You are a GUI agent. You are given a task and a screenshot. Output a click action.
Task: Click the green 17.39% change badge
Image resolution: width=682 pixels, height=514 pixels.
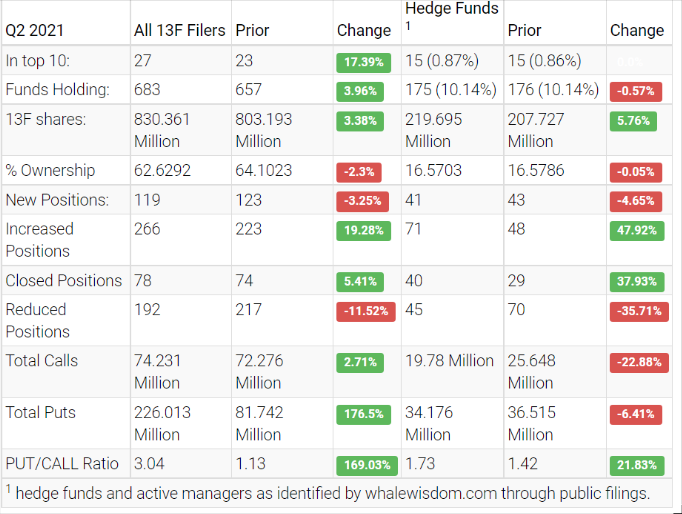(365, 61)
